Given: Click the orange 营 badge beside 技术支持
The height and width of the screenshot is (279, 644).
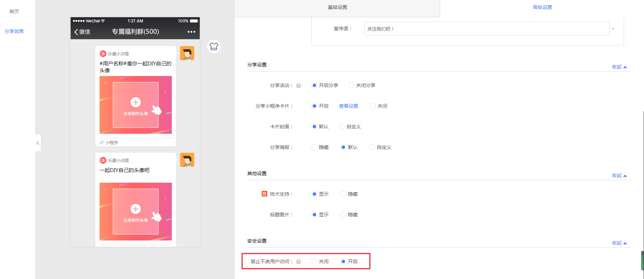Looking at the screenshot, I should pos(264,194).
